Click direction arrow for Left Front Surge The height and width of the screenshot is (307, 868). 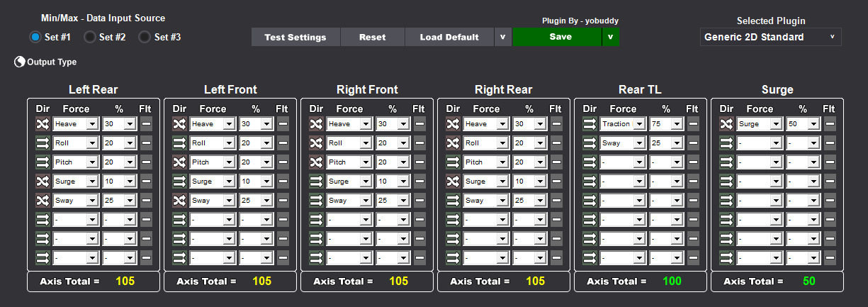pos(179,182)
